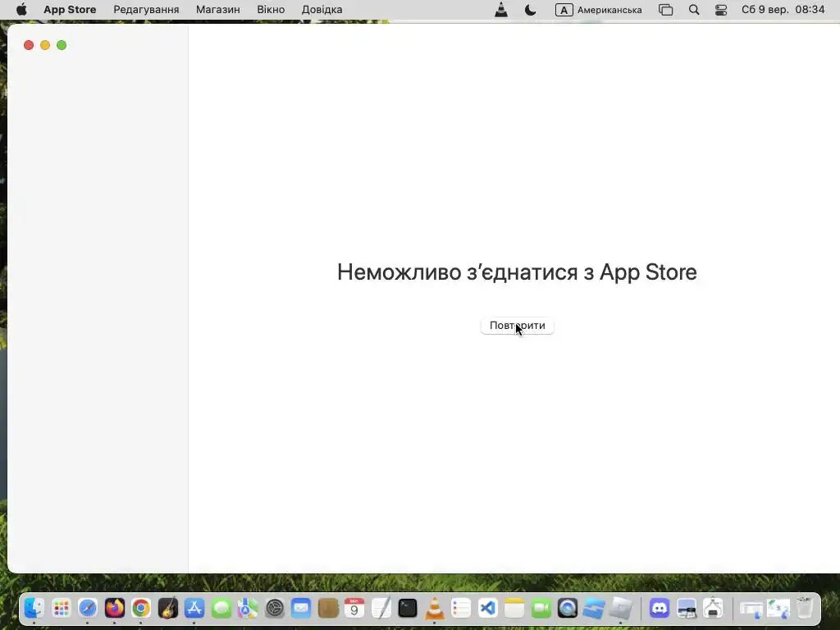
Task: Open the blue Roblox Studio icon in Dock
Action: [594, 608]
